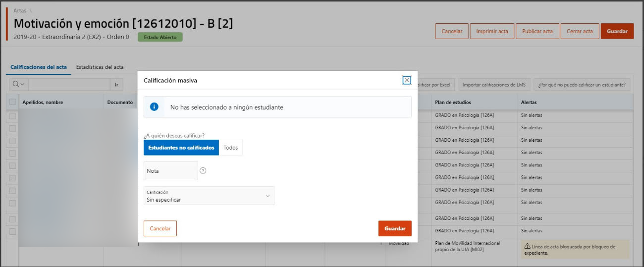Switch to Calificaciones del acta tab

tap(39, 67)
